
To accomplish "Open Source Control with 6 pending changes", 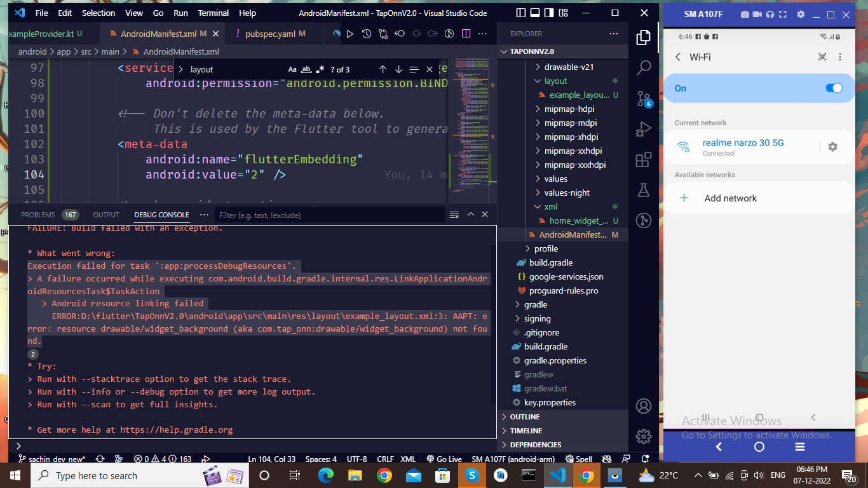I will click(x=643, y=97).
